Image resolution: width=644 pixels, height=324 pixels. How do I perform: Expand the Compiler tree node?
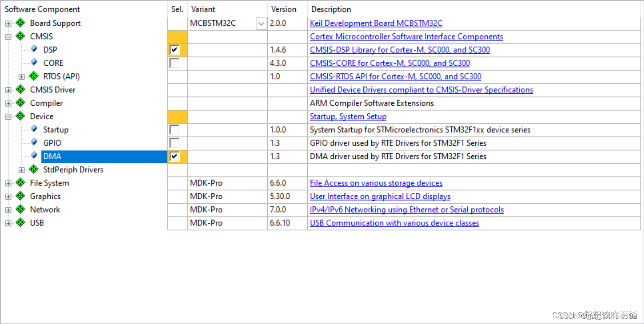click(x=8, y=103)
